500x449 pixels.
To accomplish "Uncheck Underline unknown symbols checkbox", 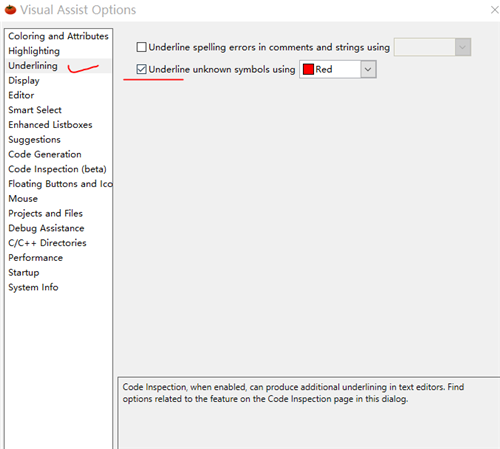I will click(141, 69).
